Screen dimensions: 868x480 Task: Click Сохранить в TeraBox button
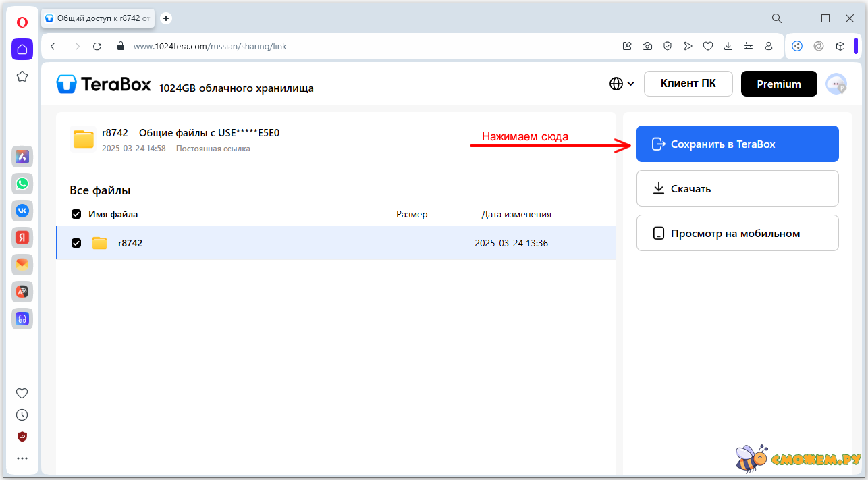(x=737, y=144)
